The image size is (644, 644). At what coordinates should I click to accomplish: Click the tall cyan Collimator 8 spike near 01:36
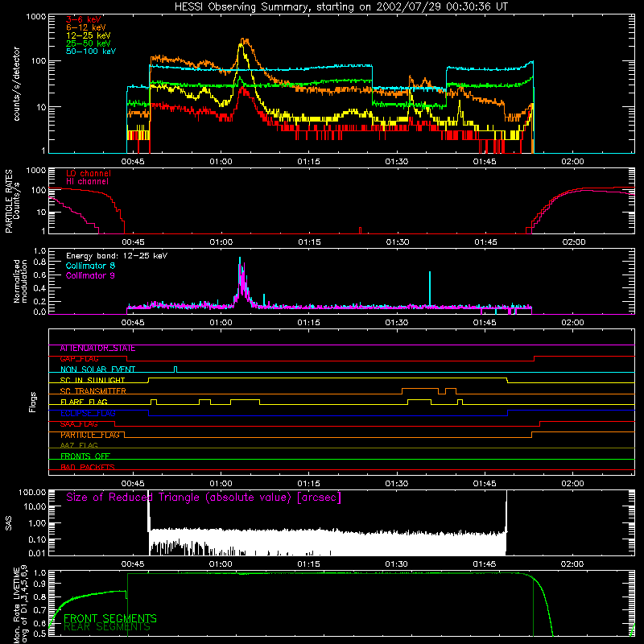click(x=430, y=289)
